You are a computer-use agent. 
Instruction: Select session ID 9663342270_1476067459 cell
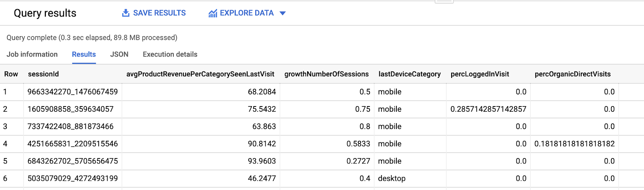point(72,92)
